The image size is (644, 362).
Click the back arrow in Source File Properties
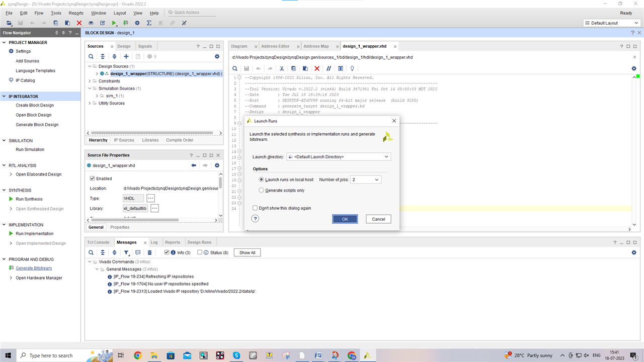[194, 165]
